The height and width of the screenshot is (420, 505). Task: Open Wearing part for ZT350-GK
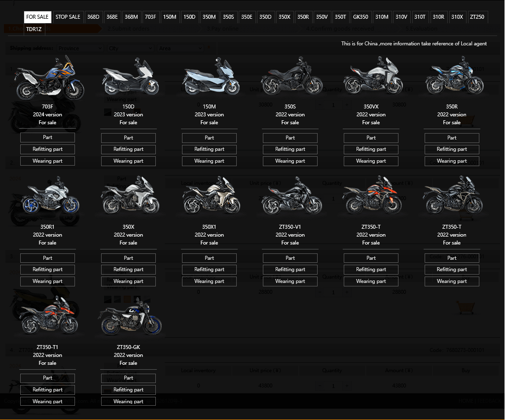click(129, 401)
